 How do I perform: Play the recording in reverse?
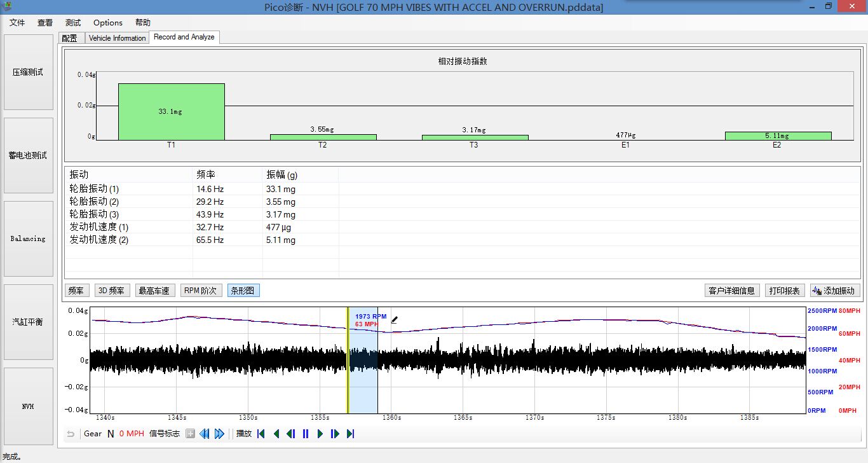[x=276, y=434]
